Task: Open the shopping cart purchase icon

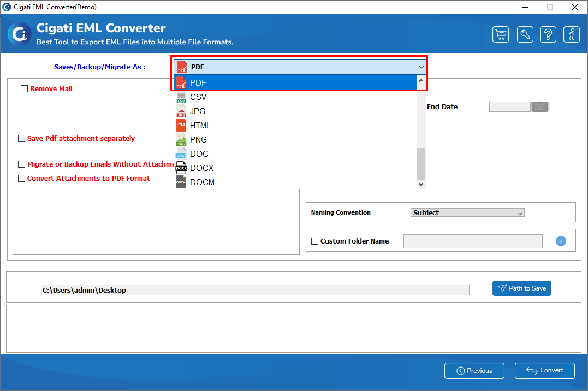Action: coord(501,35)
